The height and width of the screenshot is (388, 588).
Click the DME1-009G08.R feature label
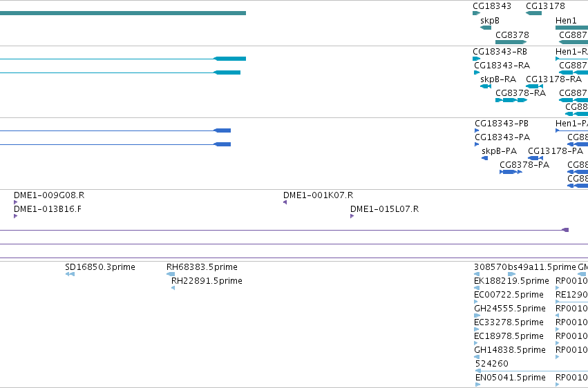(x=49, y=195)
